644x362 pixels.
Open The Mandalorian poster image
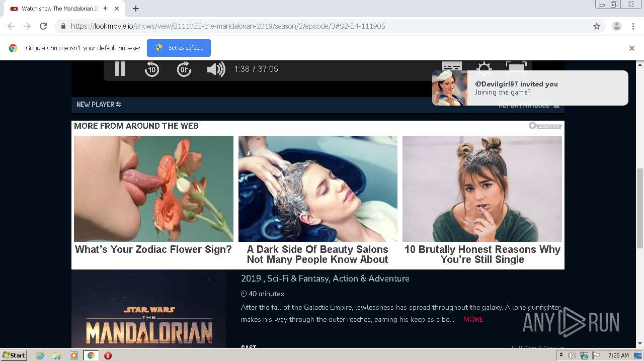pyautogui.click(x=149, y=309)
